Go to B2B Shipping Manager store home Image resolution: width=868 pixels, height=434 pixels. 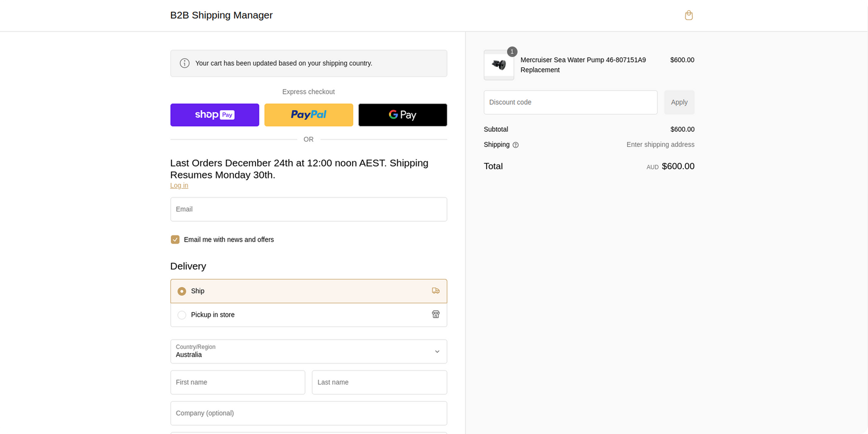pos(221,15)
